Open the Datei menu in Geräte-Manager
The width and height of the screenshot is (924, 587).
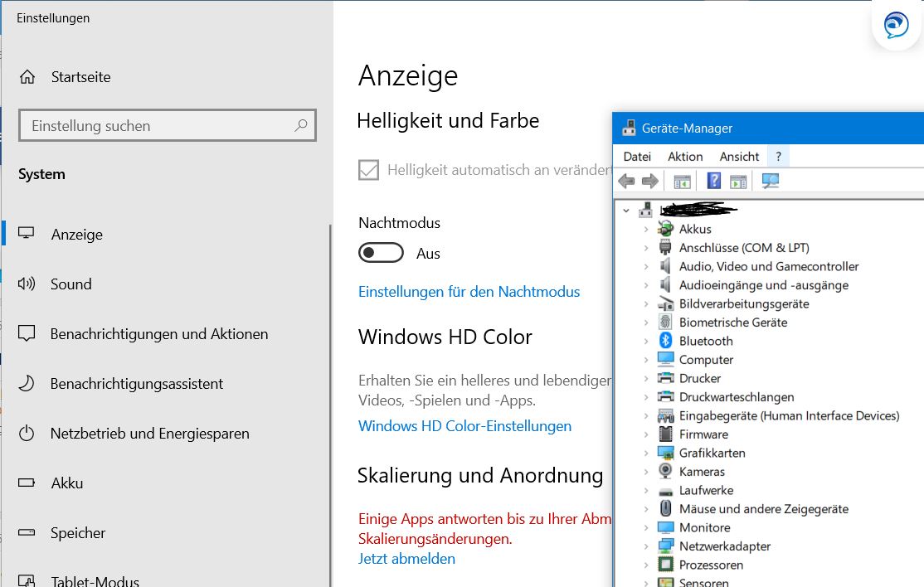pyautogui.click(x=637, y=157)
